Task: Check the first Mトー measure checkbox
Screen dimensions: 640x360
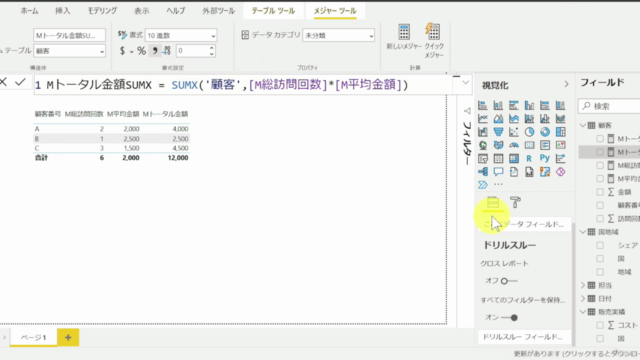Action: pos(600,139)
